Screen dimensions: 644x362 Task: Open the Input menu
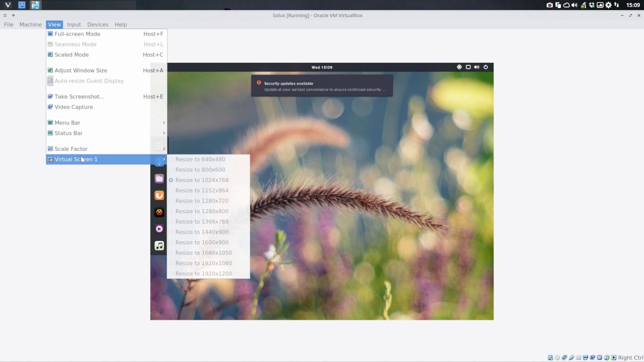click(x=74, y=24)
